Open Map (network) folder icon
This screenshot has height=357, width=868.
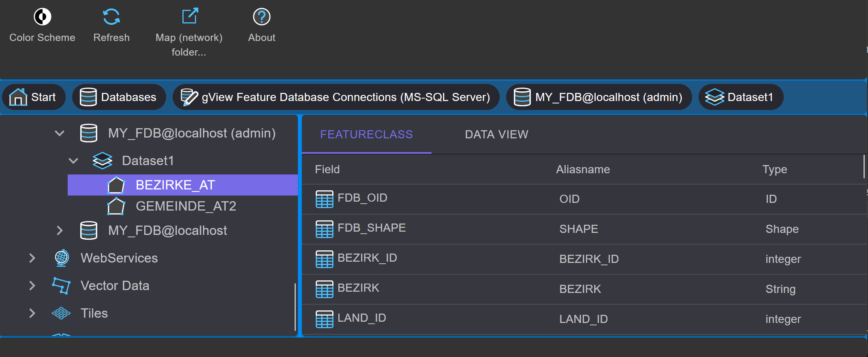(x=189, y=17)
